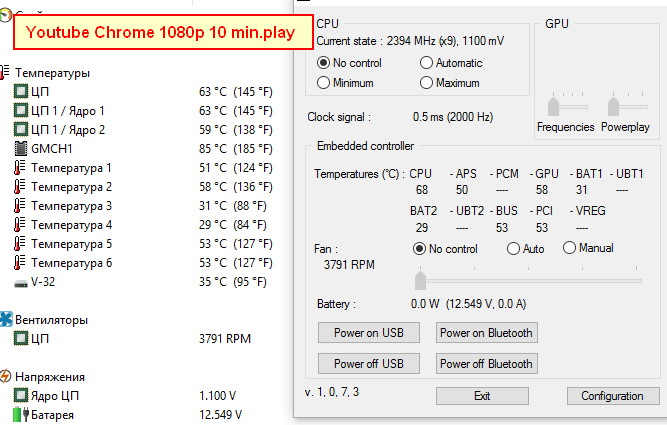
Task: Select the CPU Automatic radio button
Action: pos(426,63)
